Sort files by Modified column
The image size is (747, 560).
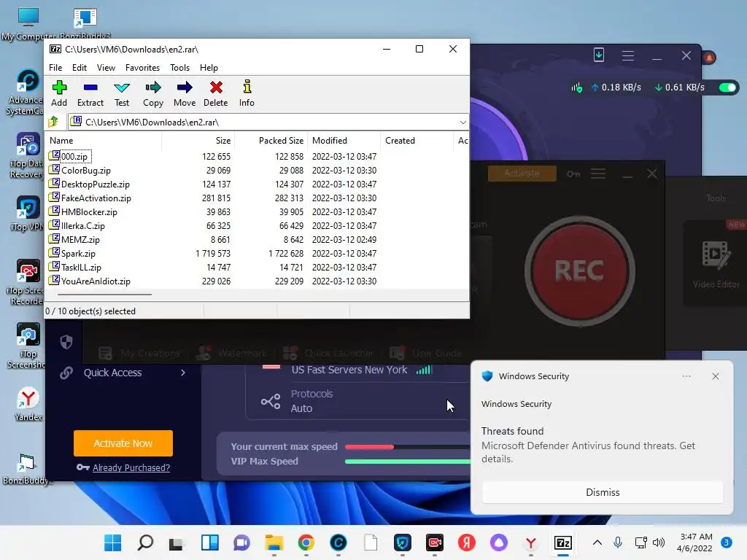(344, 141)
